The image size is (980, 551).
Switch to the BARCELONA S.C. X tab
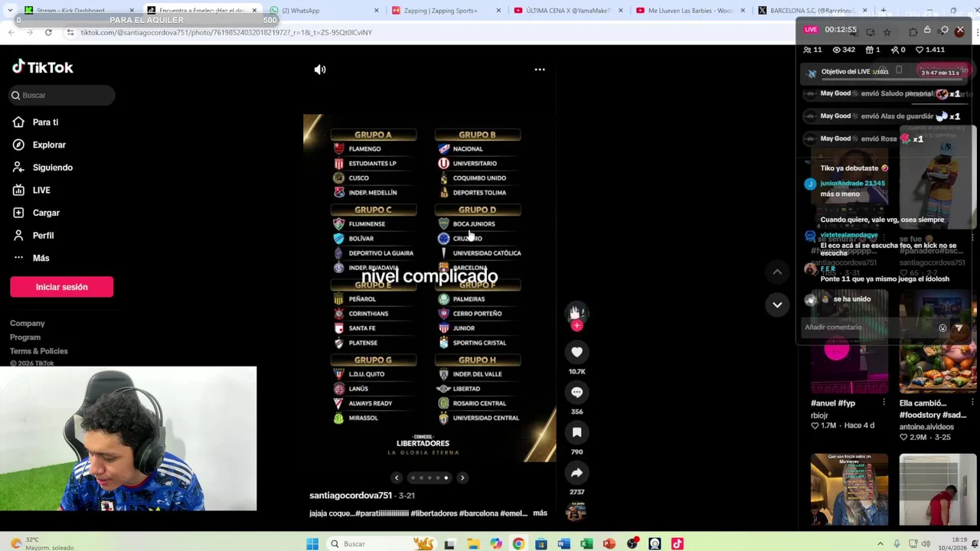[811, 11]
